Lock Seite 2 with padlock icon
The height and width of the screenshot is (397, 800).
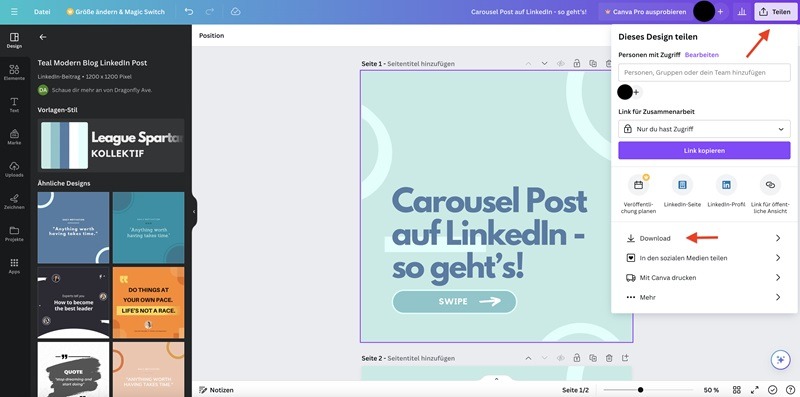pyautogui.click(x=577, y=358)
